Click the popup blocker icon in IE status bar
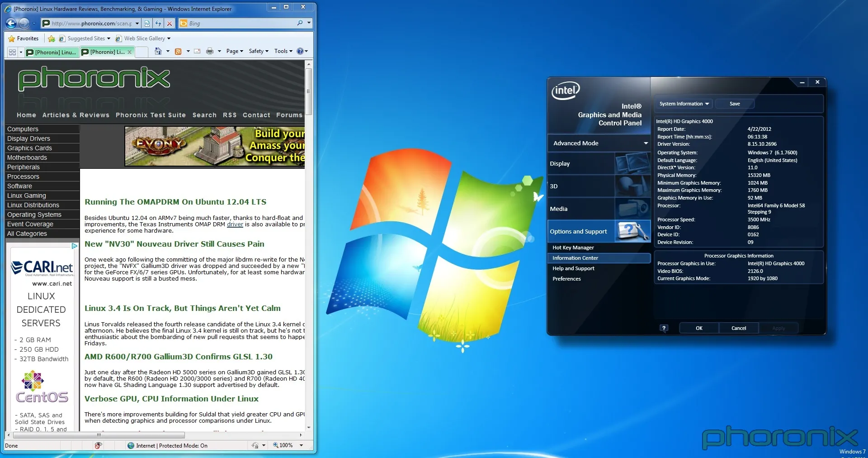868x458 pixels. (98, 445)
